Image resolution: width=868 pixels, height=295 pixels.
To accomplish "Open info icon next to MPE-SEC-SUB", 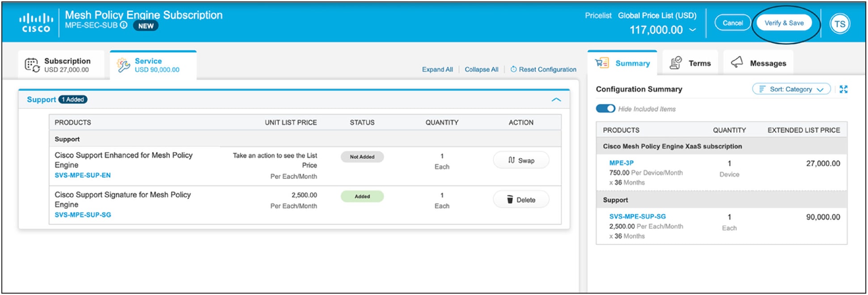I will (x=124, y=25).
